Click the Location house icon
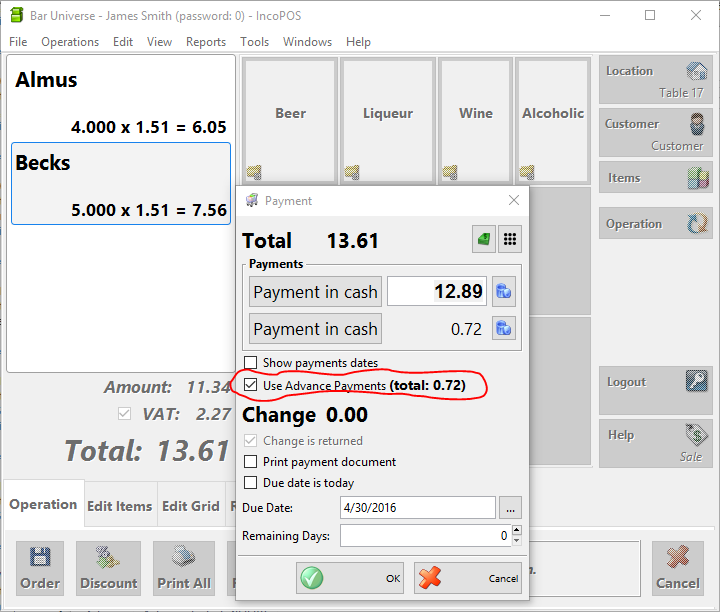The width and height of the screenshot is (720, 612). point(697,71)
